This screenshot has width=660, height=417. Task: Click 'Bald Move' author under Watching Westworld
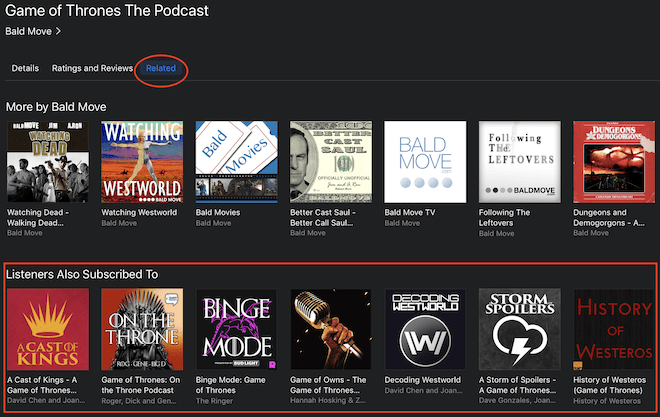click(119, 223)
